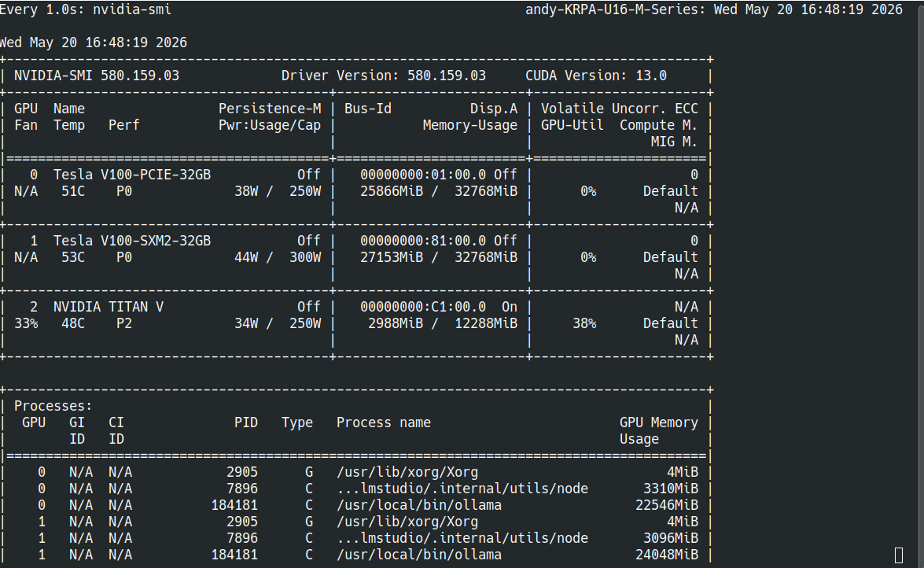Click the 38% GPU utilization value
This screenshot has width=924, height=568.
click(x=584, y=323)
